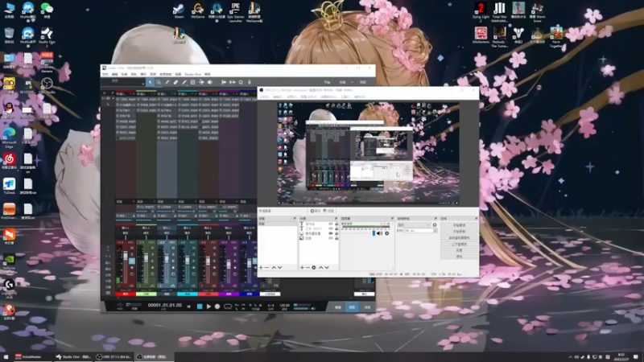Viewport: 644px width, 362px height.
Task: Toggle visibility of the image source in OBS
Action: click(331, 238)
